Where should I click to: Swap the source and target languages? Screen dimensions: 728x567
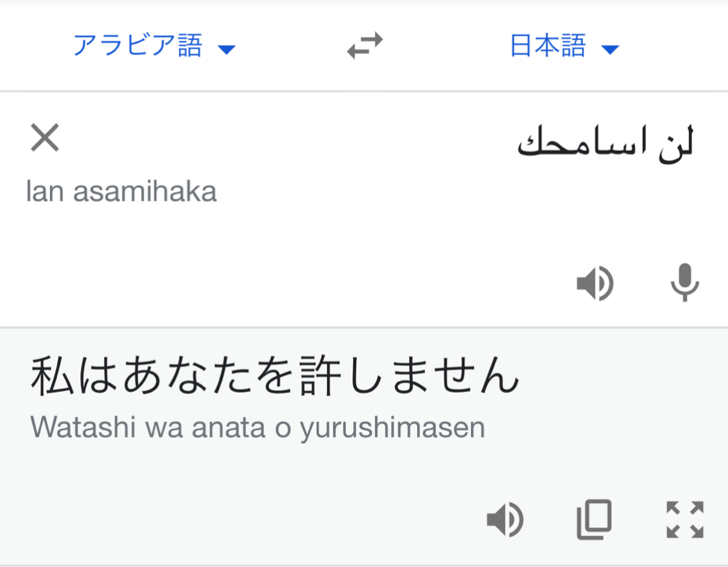[x=365, y=47]
